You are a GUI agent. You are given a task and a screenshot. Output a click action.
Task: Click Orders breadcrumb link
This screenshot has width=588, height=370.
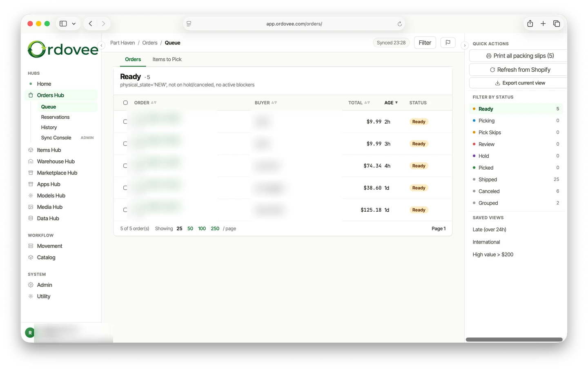(x=150, y=43)
